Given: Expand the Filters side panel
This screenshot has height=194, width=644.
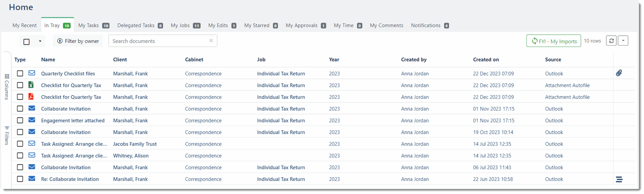Looking at the screenshot, I should click(7, 135).
